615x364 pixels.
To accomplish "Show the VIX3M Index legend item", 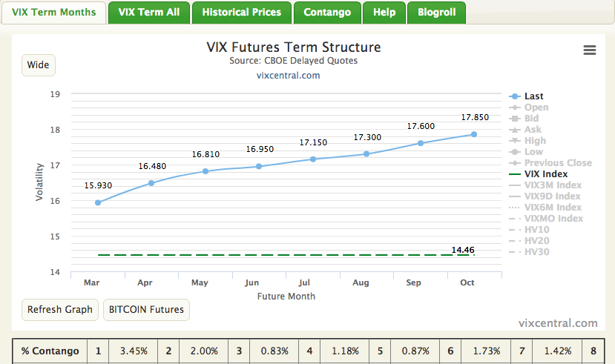I will click(553, 185).
